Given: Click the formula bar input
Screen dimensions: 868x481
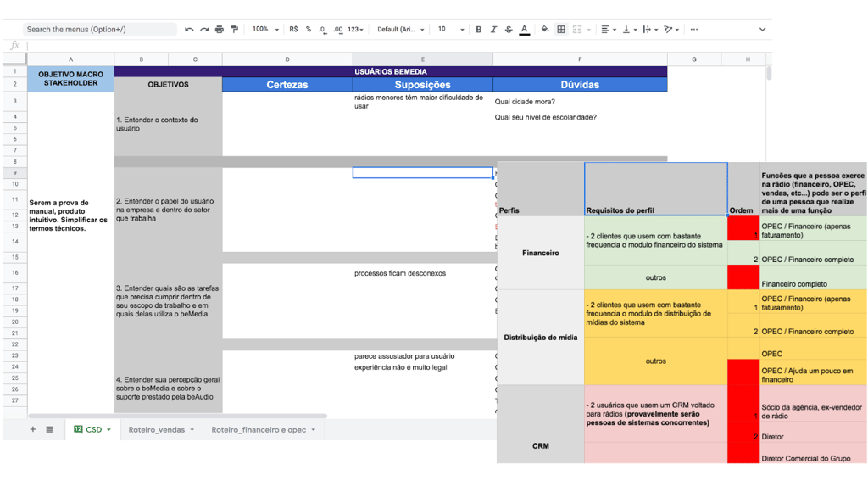Looking at the screenshot, I should click(398, 46).
